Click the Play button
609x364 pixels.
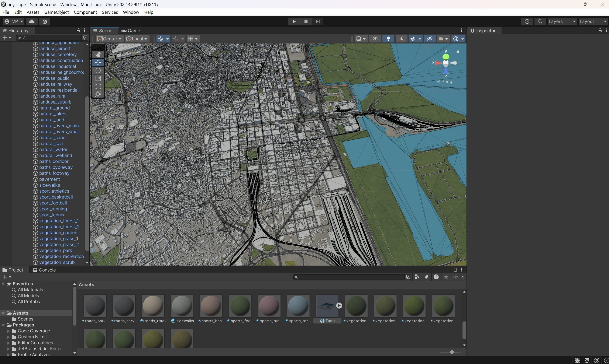click(294, 22)
